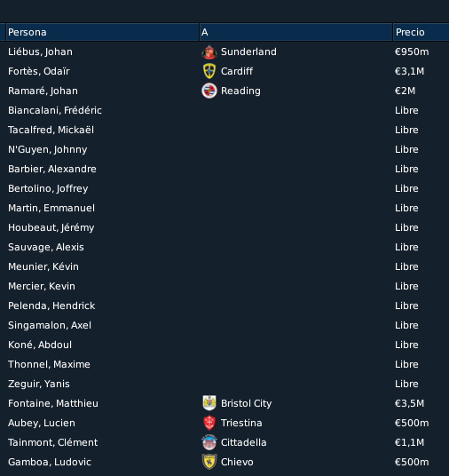Sort by the A destination column header
The width and height of the screenshot is (449, 476).
pyautogui.click(x=296, y=32)
